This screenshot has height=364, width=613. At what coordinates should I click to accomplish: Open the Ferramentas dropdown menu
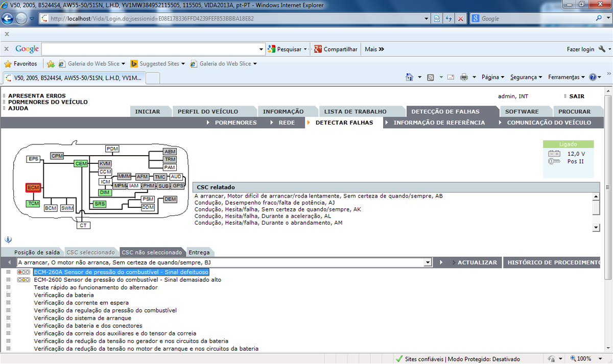(x=567, y=77)
